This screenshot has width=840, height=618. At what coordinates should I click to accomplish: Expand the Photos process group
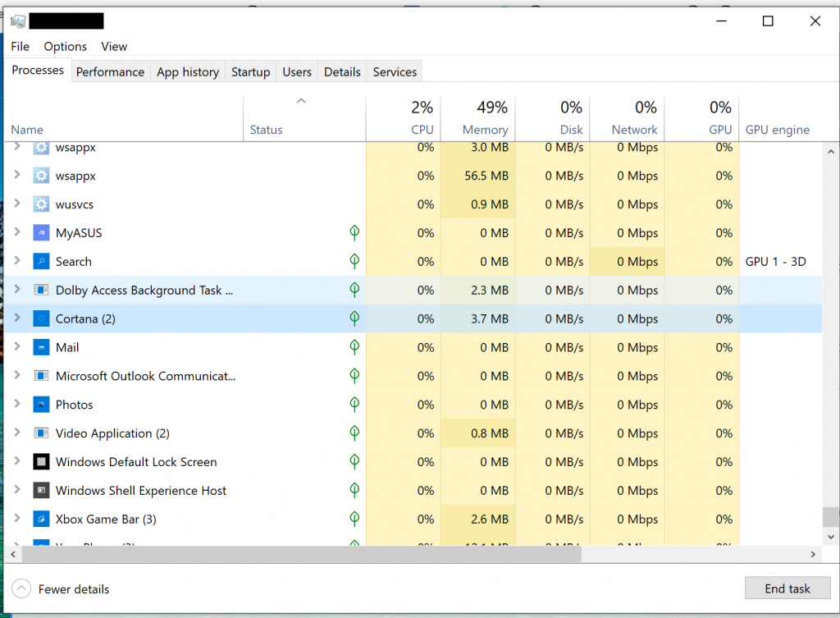click(17, 404)
